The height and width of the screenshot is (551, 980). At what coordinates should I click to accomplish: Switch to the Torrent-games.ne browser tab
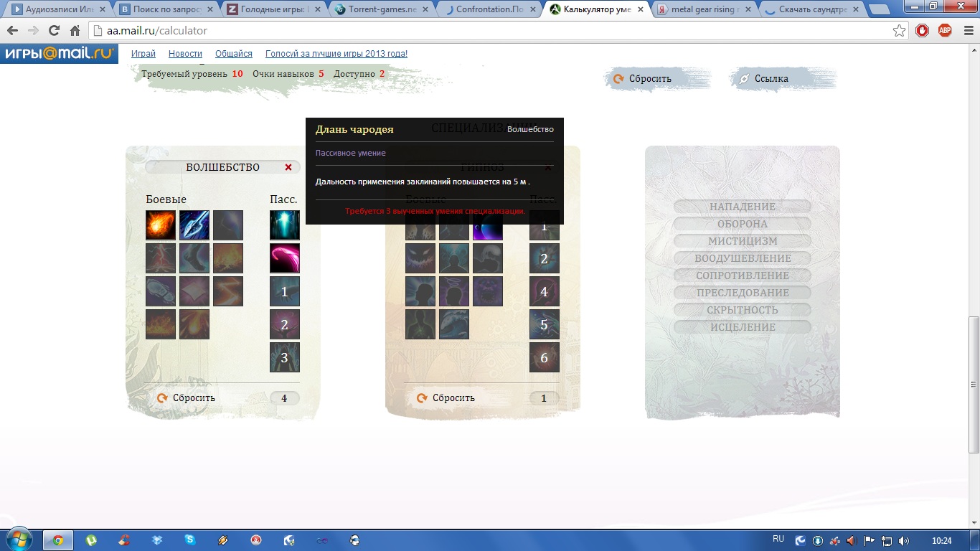[380, 10]
